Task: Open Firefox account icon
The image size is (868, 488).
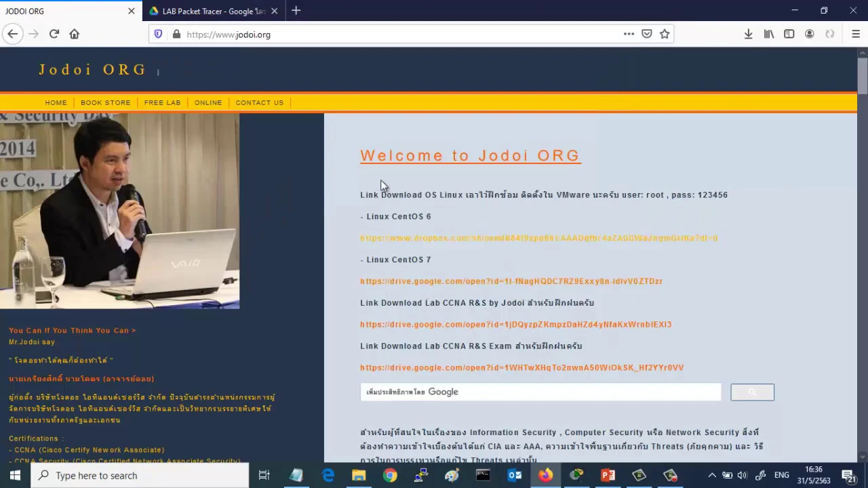Action: tap(810, 34)
